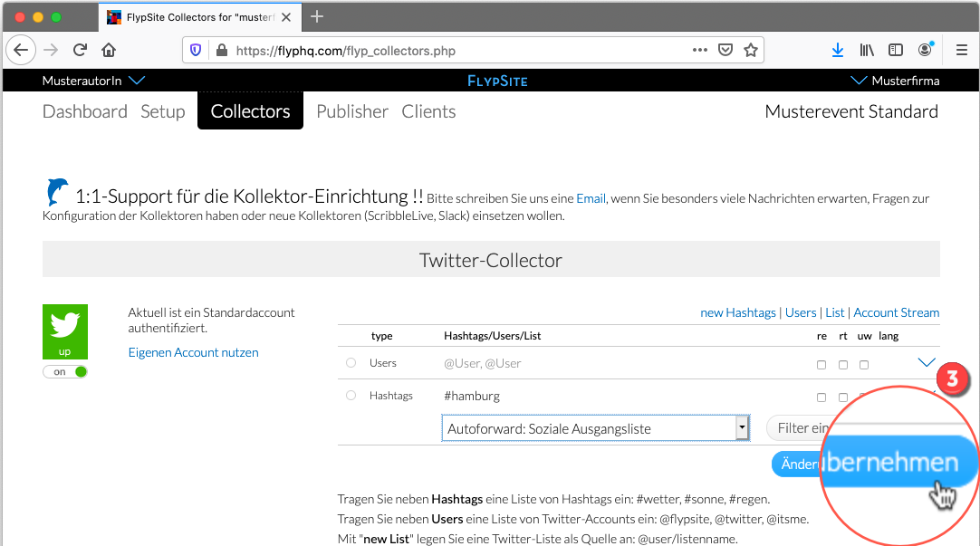Select the Users row radio button
980x546 pixels.
click(x=351, y=363)
